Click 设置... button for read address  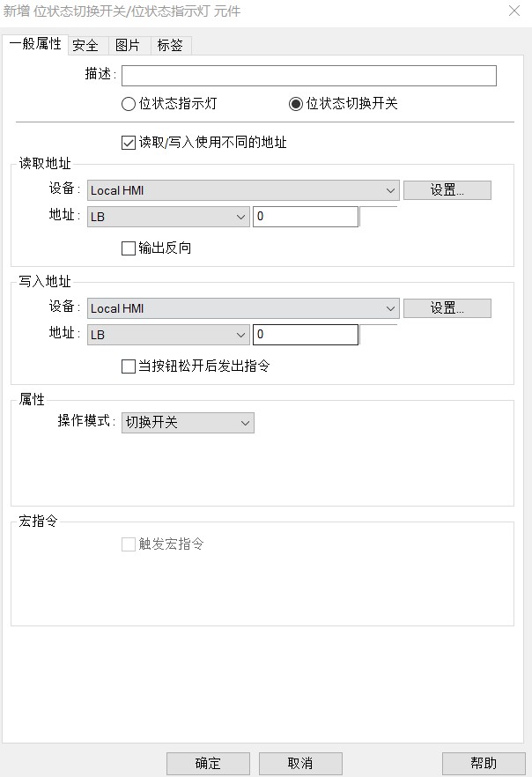[447, 190]
